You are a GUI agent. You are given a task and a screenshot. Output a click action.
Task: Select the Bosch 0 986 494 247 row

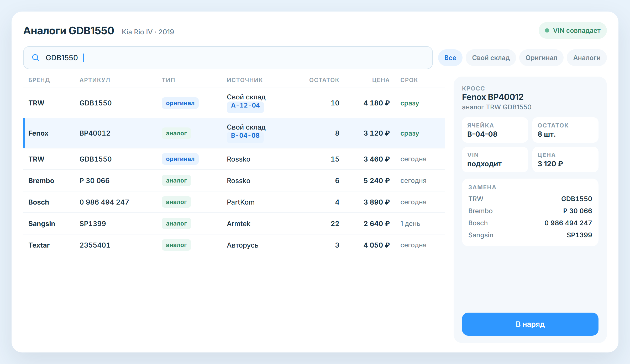234,202
